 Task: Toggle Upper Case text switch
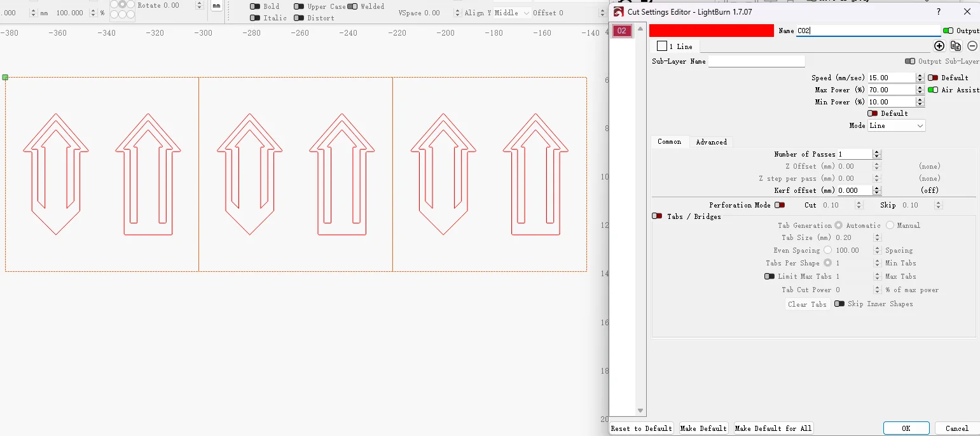[299, 6]
